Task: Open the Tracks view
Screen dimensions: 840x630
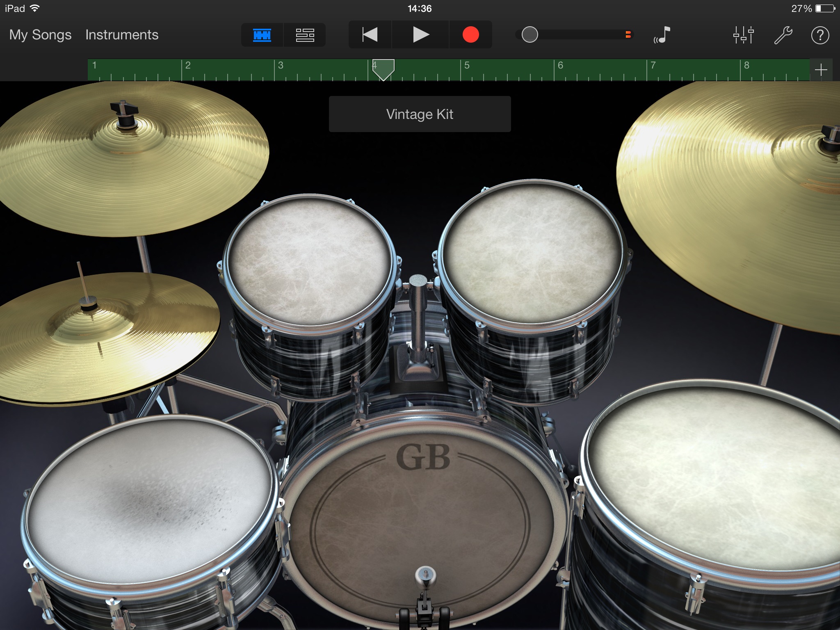Action: click(305, 34)
